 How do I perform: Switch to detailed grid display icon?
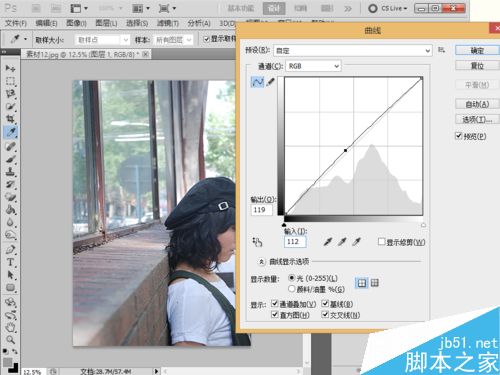click(x=375, y=283)
